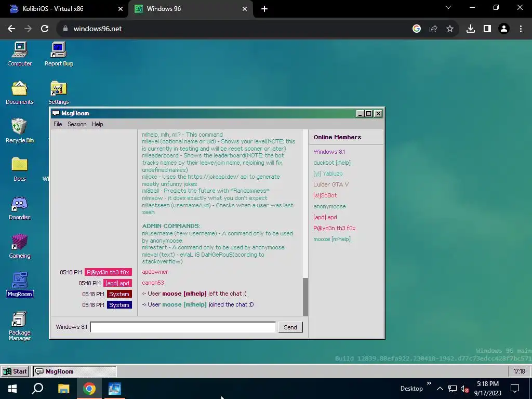Click the red System sender tag
Image resolution: width=532 pixels, height=399 pixels.
point(119,294)
